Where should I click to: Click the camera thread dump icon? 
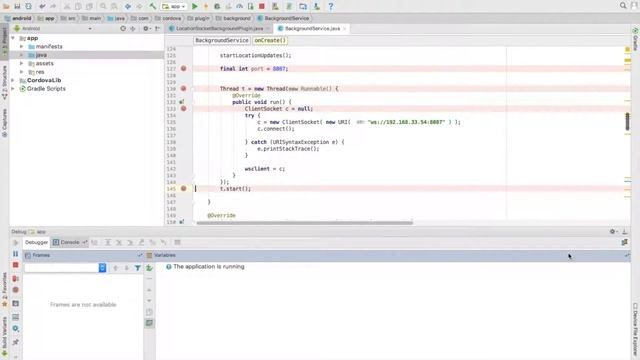click(x=16, y=303)
